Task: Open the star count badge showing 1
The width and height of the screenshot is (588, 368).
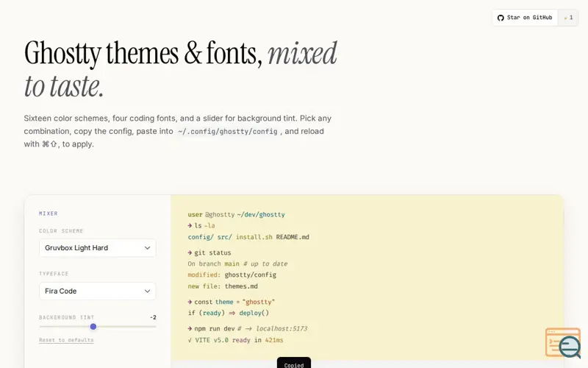Action: pyautogui.click(x=568, y=18)
